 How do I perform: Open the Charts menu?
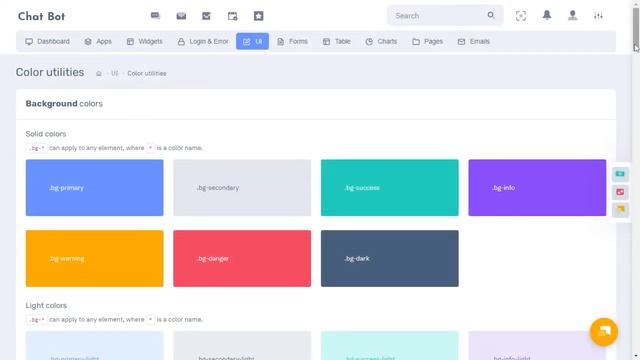point(381,42)
